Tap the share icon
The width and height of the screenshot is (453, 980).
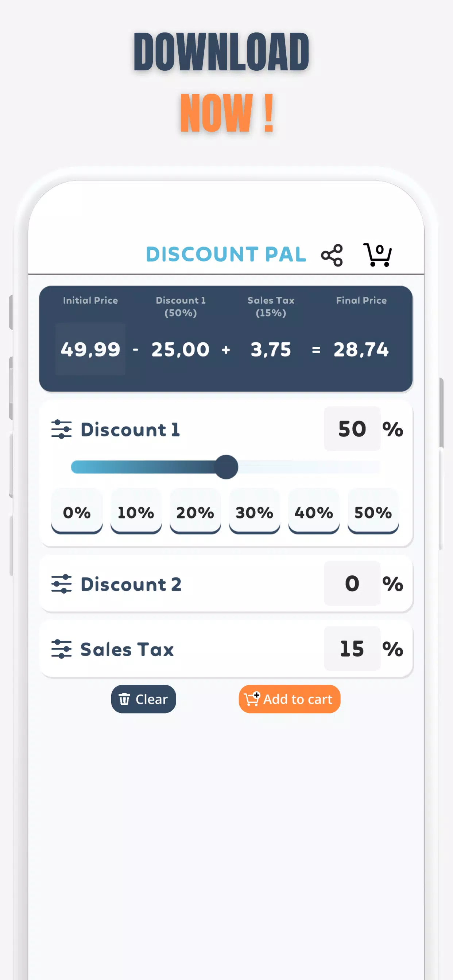332,255
